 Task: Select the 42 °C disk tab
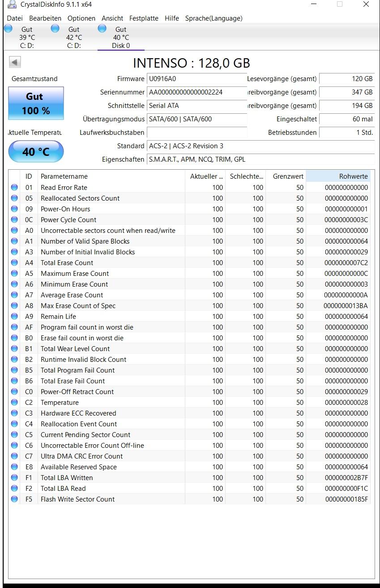point(73,37)
